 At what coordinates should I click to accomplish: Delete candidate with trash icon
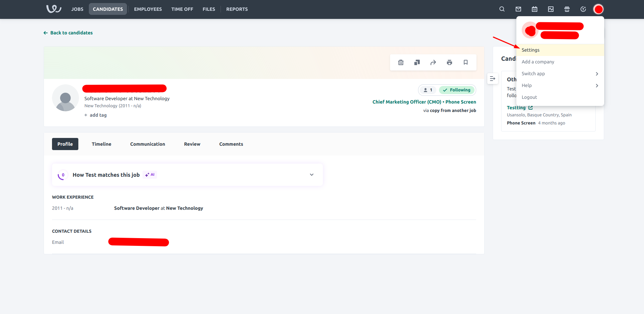(x=401, y=62)
